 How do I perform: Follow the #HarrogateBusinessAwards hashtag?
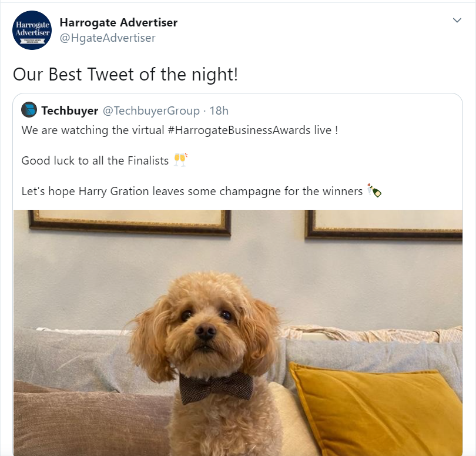tap(239, 130)
